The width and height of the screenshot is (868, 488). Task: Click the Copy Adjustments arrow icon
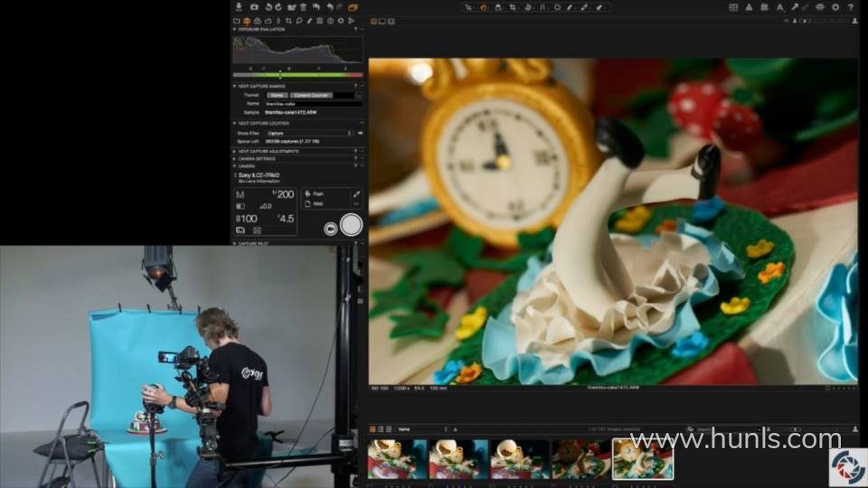pos(795,7)
